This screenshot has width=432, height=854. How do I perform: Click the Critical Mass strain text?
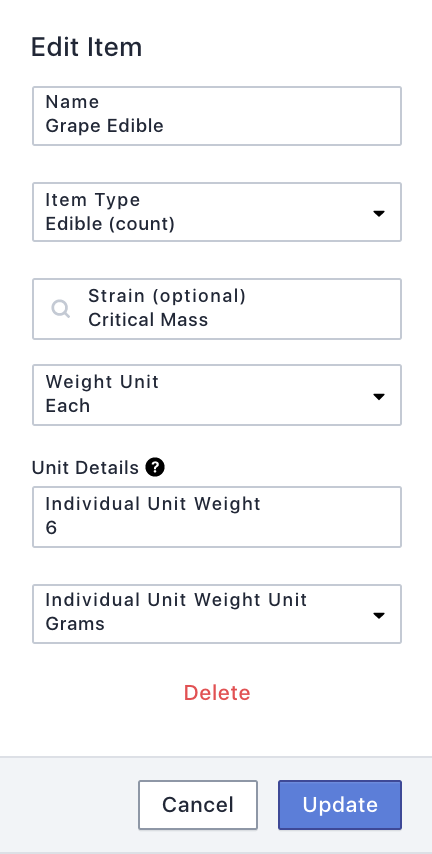(148, 320)
